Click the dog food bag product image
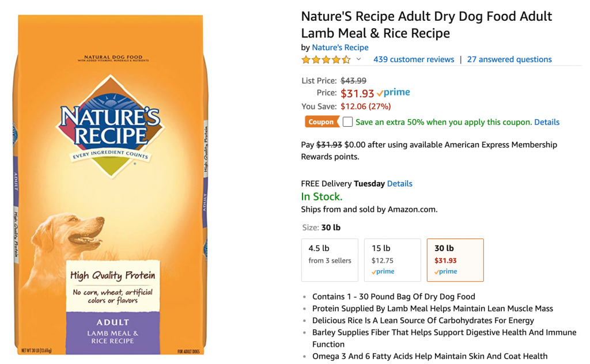 [111, 185]
